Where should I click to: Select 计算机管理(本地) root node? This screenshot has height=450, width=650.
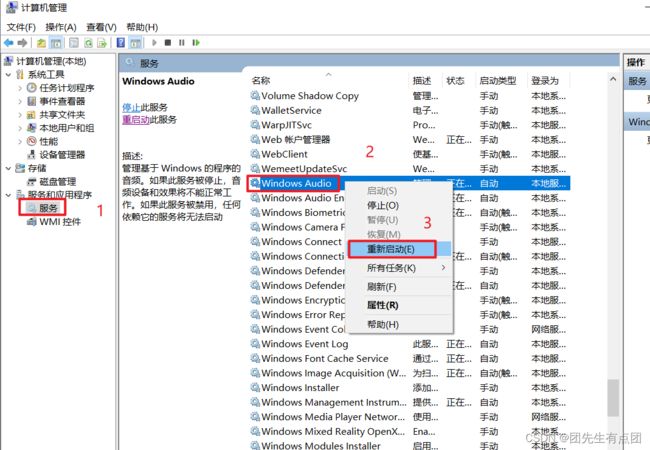coord(51,61)
